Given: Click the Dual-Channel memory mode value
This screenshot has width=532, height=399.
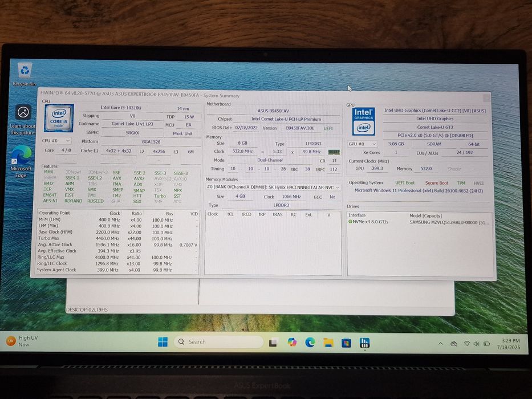Looking at the screenshot, I should click(270, 160).
